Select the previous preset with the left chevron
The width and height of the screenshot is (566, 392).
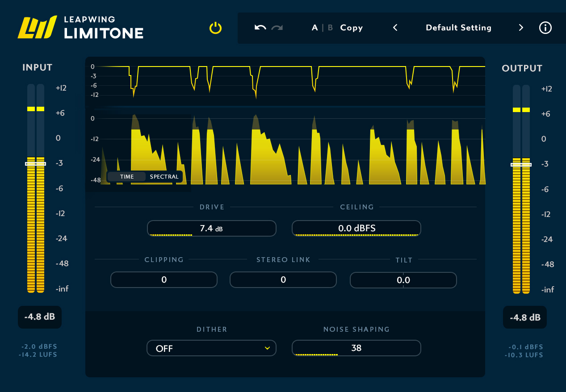coord(395,27)
